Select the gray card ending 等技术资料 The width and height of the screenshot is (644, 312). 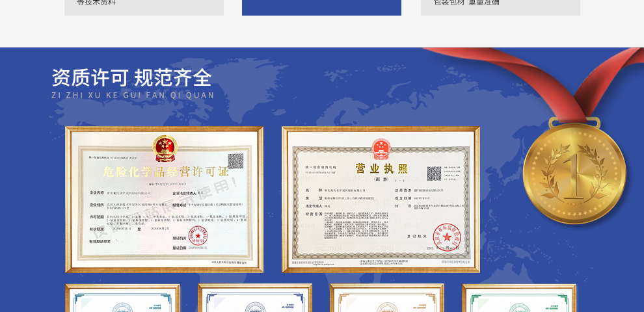[144, 7]
